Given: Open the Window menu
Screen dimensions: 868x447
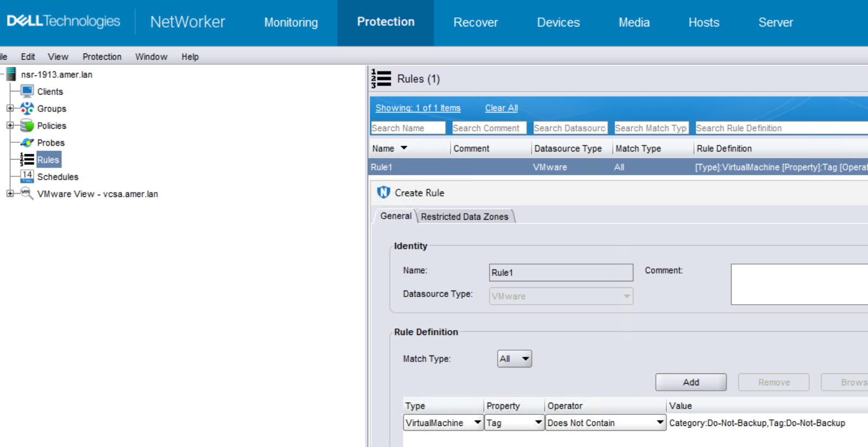Looking at the screenshot, I should click(151, 57).
